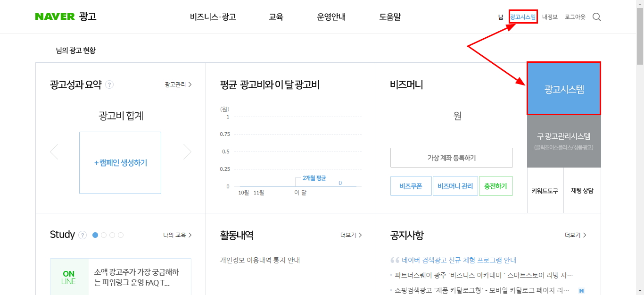
Task: Click +캠페인 생성하기 box
Action: point(120,163)
